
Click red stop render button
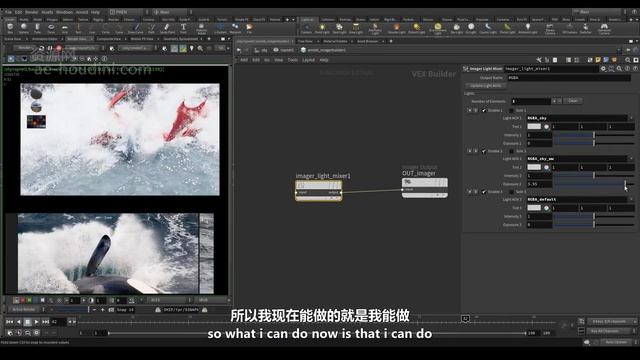tap(59, 48)
